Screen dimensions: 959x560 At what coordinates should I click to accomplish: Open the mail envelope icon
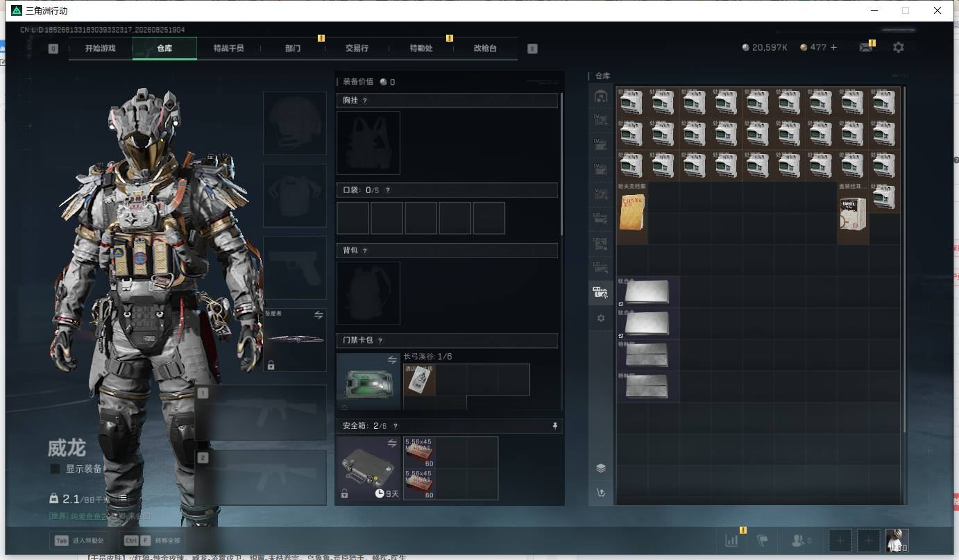(x=865, y=47)
